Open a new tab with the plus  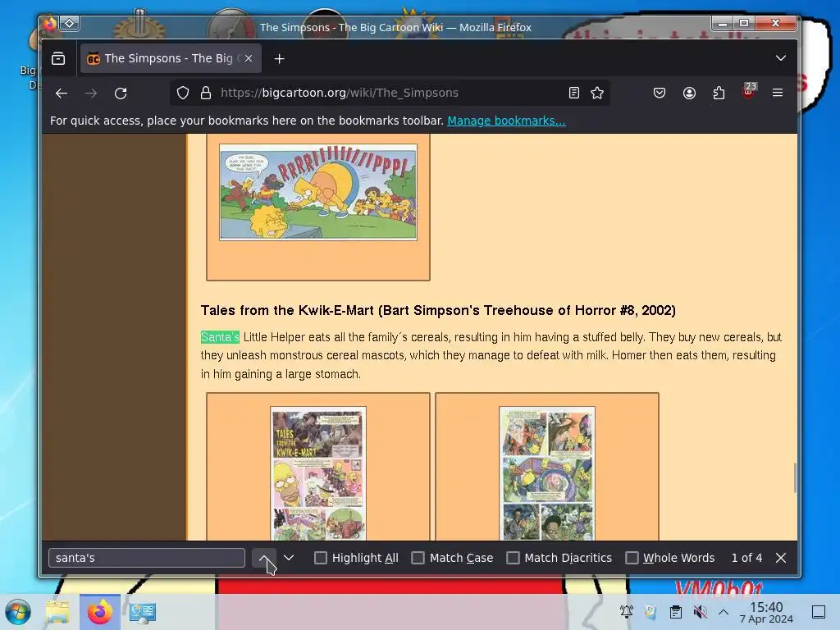[279, 58]
